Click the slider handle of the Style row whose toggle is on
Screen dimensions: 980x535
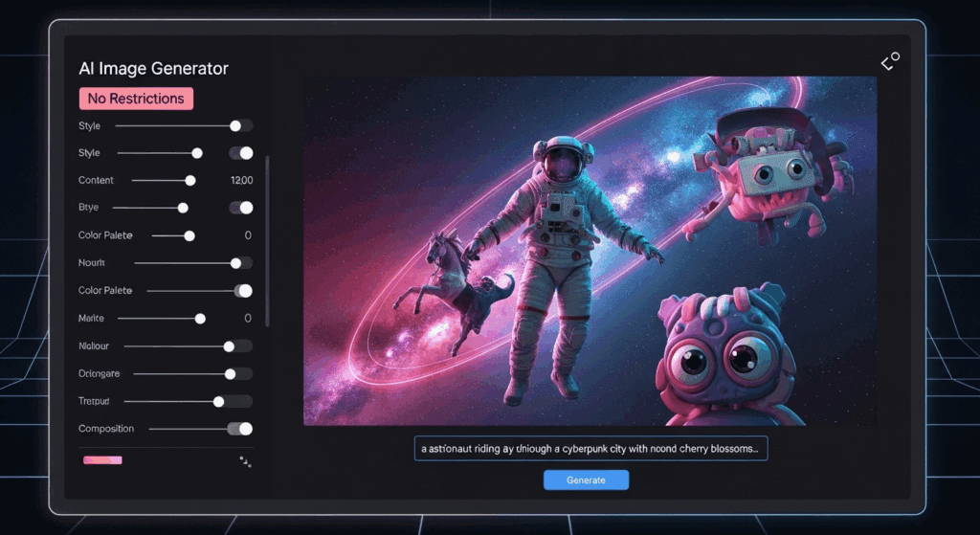click(x=197, y=153)
